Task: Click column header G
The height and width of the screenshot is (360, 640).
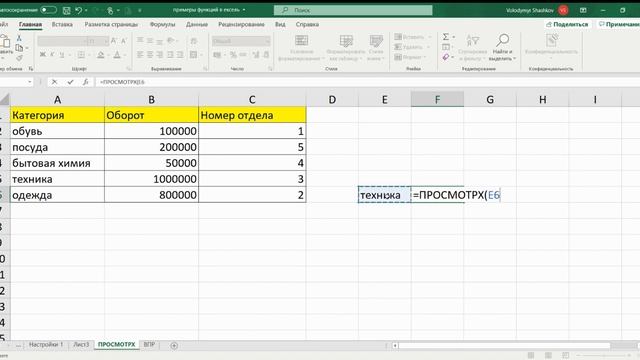Action: click(490, 100)
